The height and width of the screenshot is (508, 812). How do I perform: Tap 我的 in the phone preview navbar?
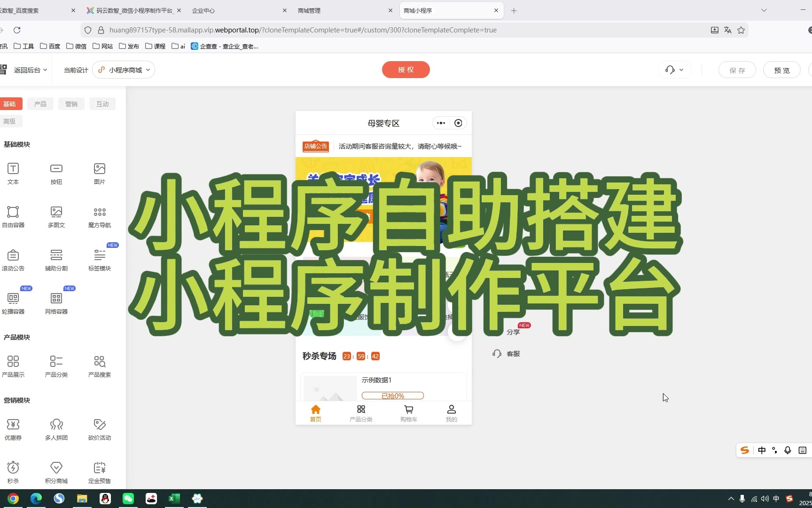(451, 413)
